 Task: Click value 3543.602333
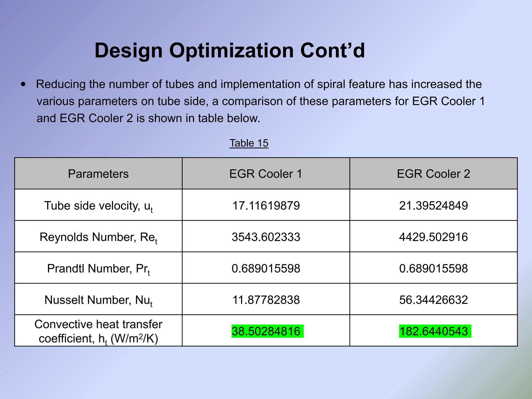266,237
